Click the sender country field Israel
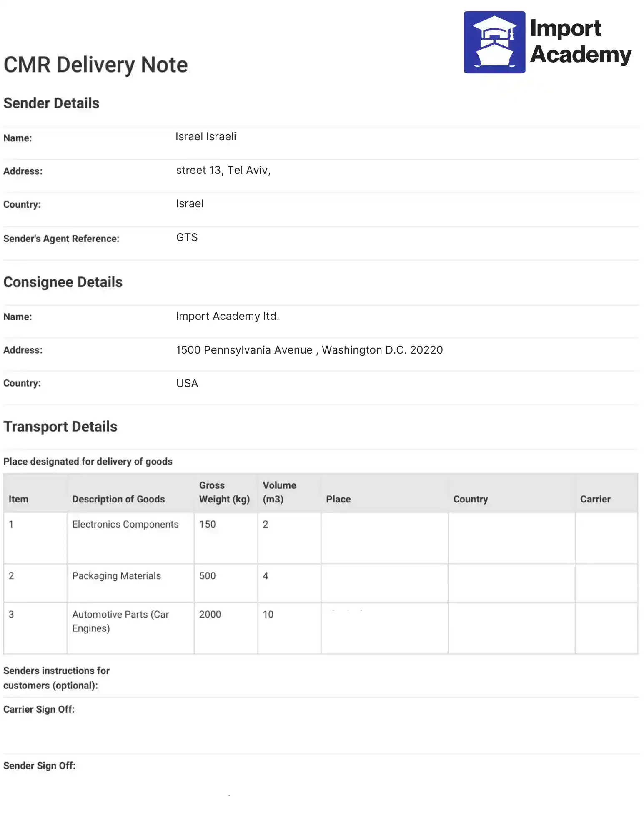The width and height of the screenshot is (644, 834). click(x=190, y=203)
